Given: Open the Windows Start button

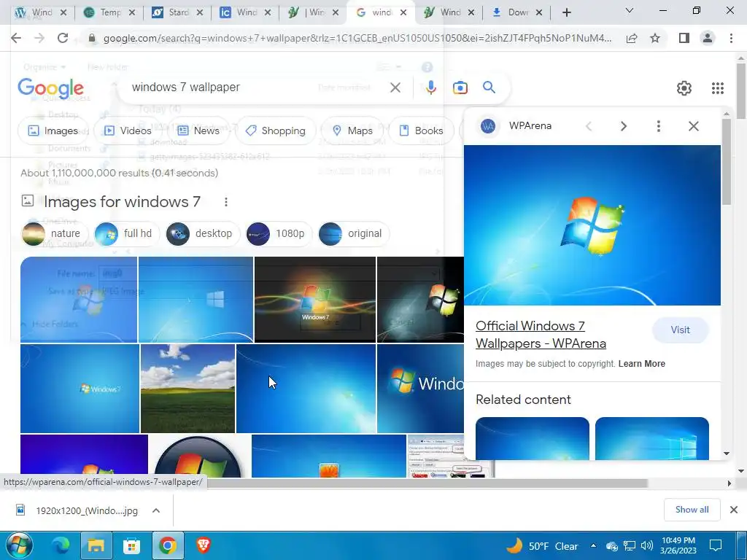Looking at the screenshot, I should coord(19,545).
